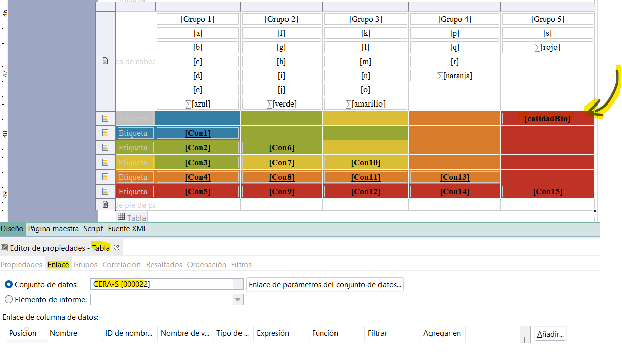The image size is (622, 364).
Task: Click the Tabla grid icon below the table
Action: [121, 217]
